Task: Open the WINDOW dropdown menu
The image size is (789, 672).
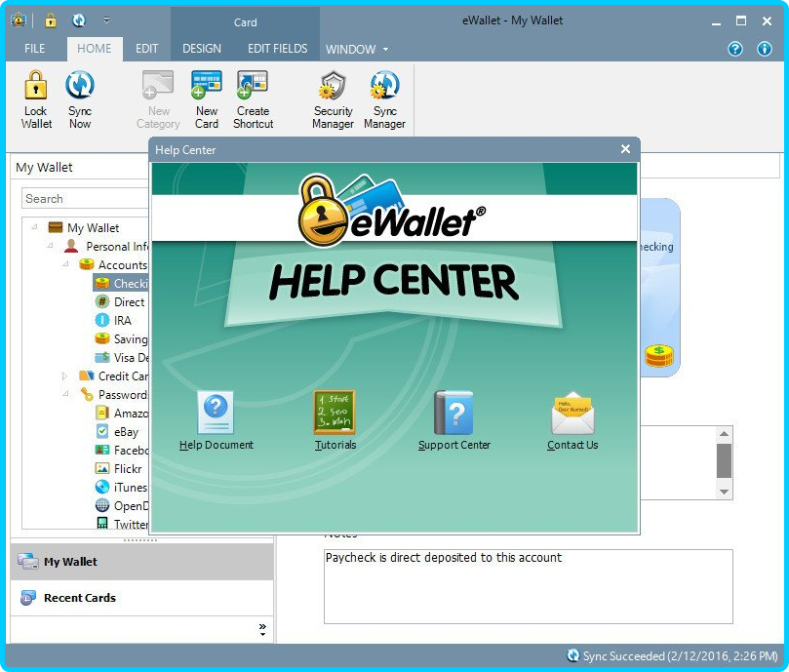Action: (357, 50)
